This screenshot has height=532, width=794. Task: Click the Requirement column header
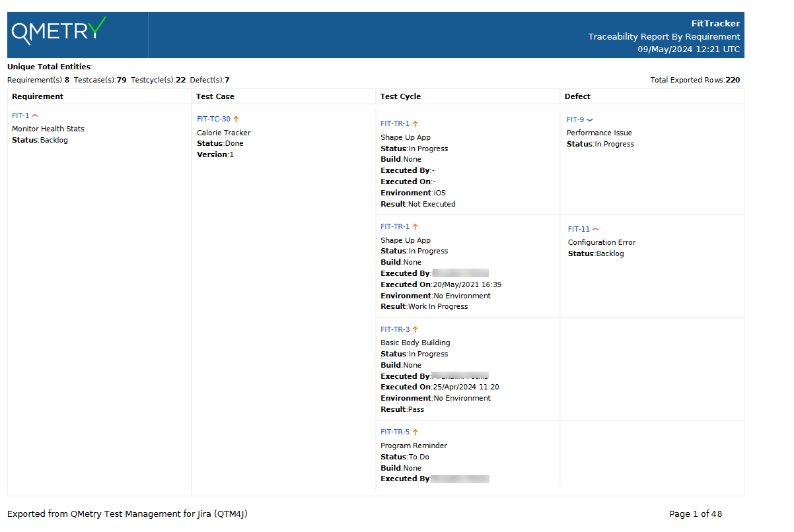(x=38, y=96)
